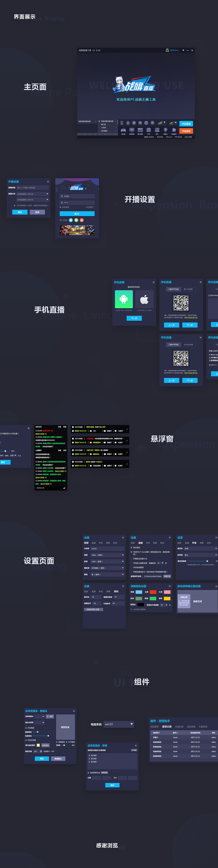
Task: Open the 码率 1600 dropdown
Action: point(107,561)
